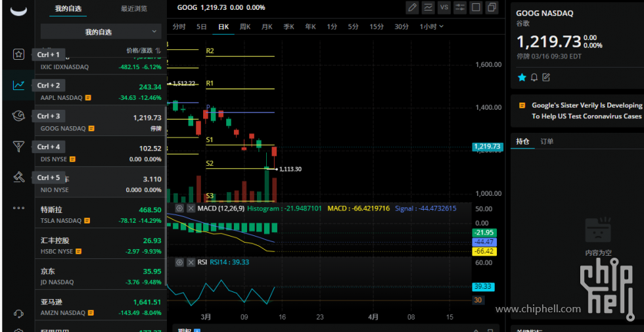Select the 京东 JD watchlist row

tap(101, 274)
